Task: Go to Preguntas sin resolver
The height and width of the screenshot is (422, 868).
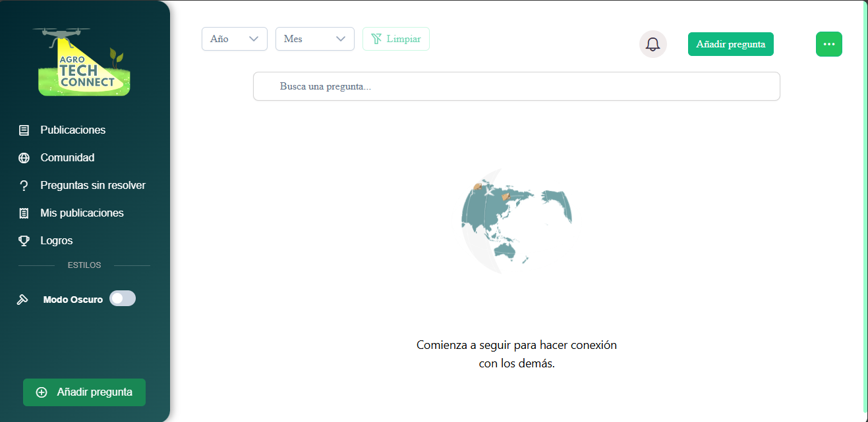Action: point(92,186)
